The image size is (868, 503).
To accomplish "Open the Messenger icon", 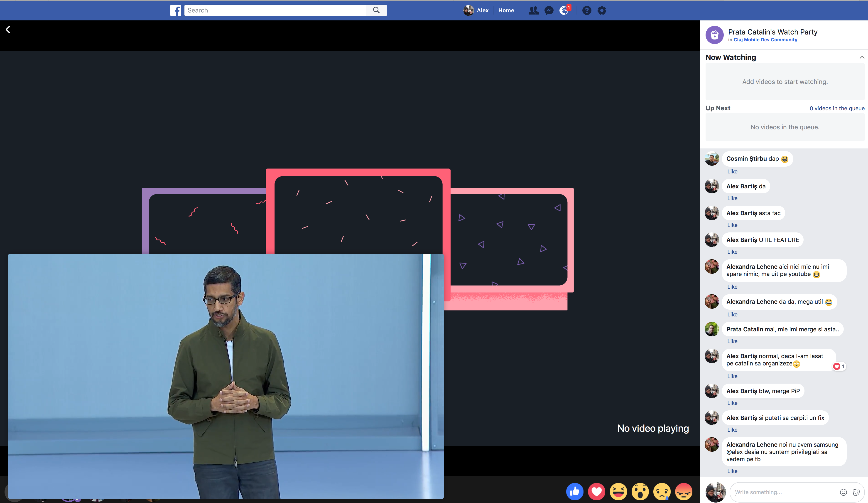I will coord(549,11).
